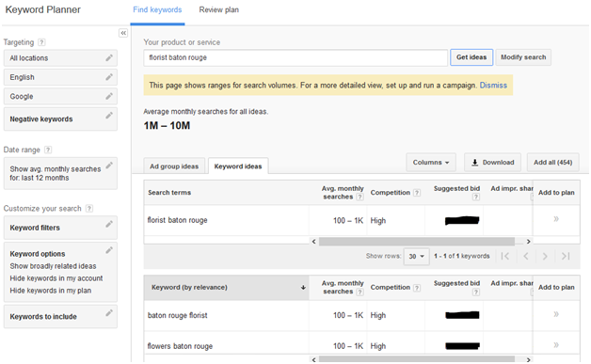
Task: Edit Google network pencil icon
Action: tap(109, 96)
